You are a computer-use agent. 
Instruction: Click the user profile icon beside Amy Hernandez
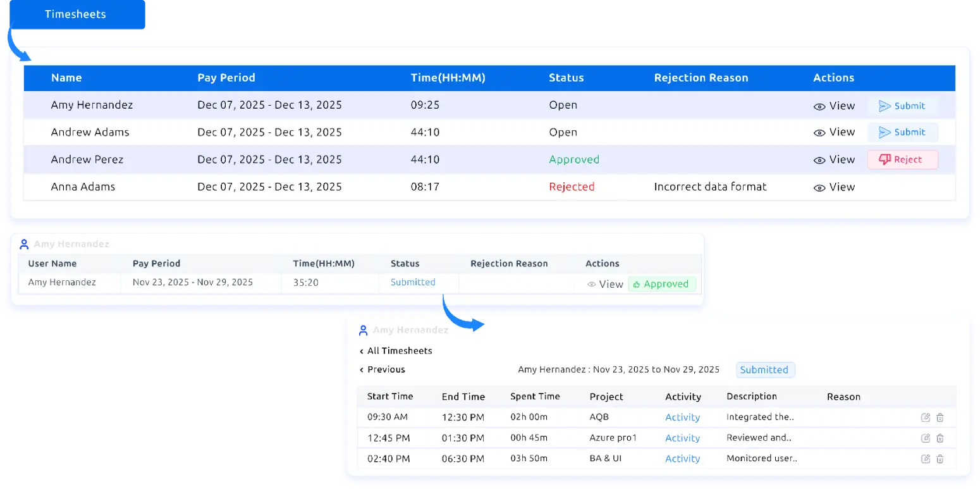(x=24, y=243)
